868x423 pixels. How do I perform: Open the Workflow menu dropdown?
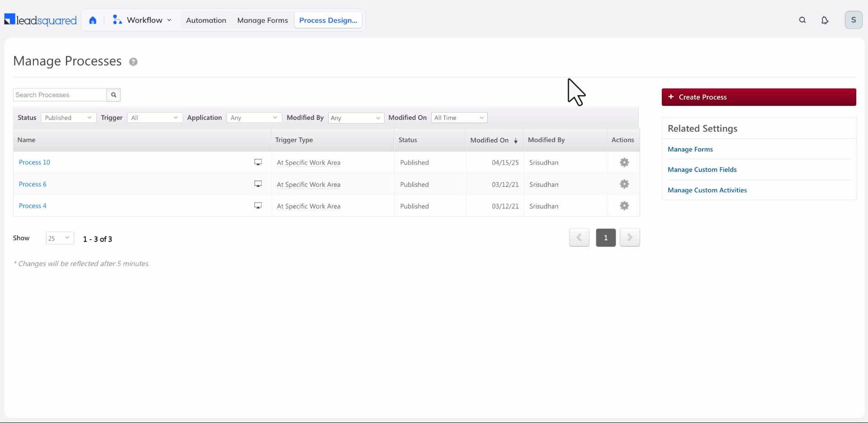click(142, 20)
